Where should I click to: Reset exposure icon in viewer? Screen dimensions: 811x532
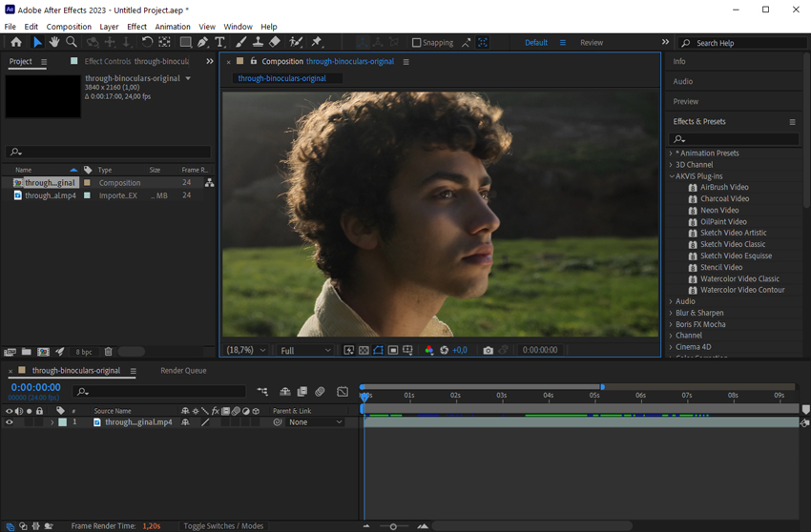(444, 350)
